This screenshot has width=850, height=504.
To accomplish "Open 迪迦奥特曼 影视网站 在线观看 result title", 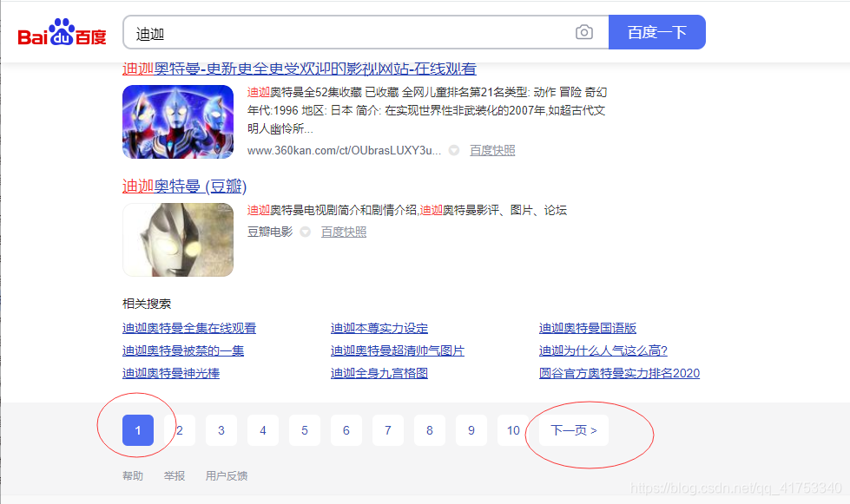I will coord(300,69).
